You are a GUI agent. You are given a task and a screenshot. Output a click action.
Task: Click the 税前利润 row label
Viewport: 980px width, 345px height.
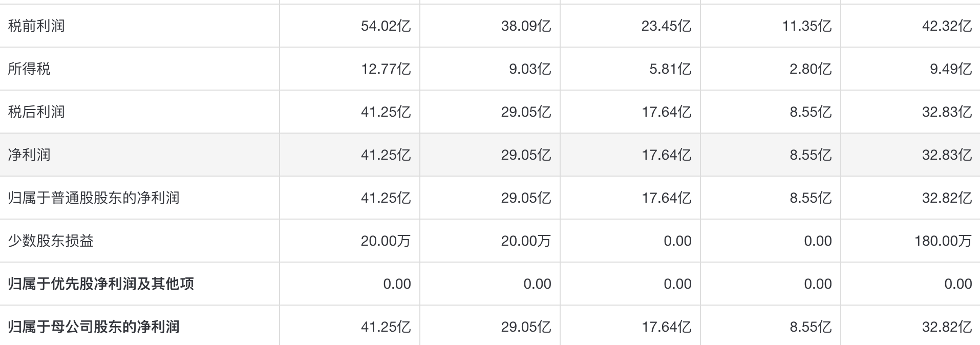[x=36, y=26]
